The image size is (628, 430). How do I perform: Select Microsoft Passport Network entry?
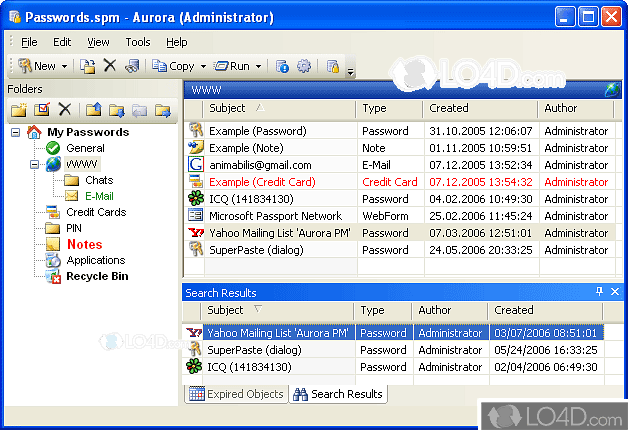(399, 216)
